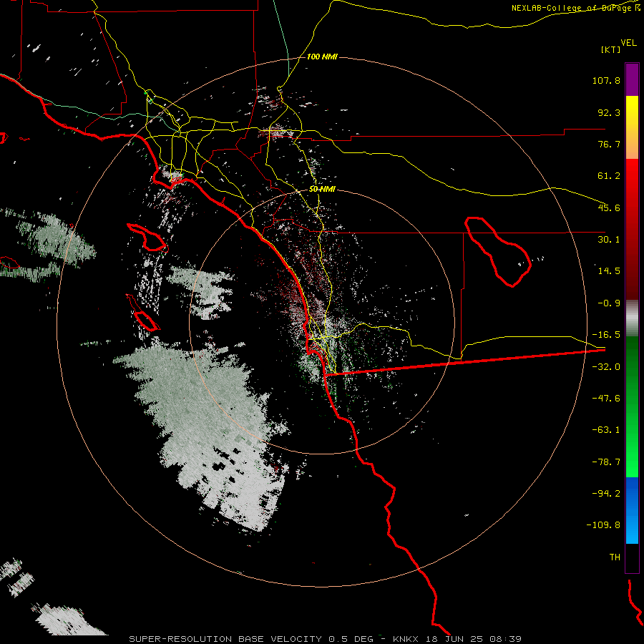This screenshot has width=644, height=644.
Task: Click the 30.1 value on velocity scale
Action: (x=609, y=240)
